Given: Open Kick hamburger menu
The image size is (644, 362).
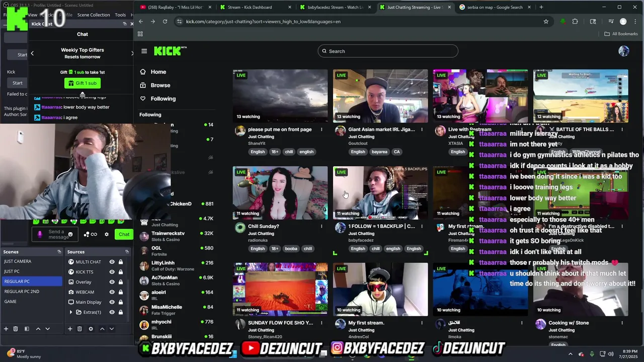Looking at the screenshot, I should [144, 51].
